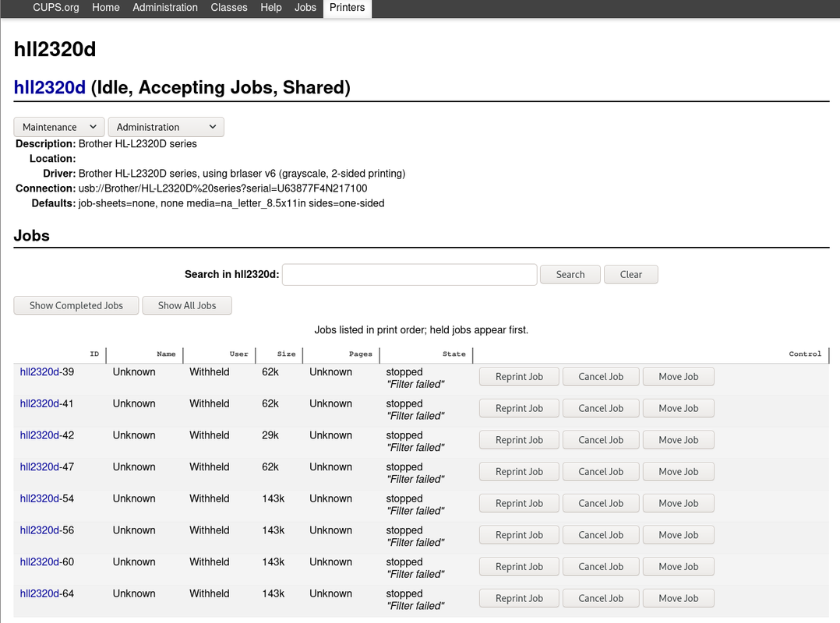
Task: Expand the Maintenance dropdown
Action: [59, 127]
